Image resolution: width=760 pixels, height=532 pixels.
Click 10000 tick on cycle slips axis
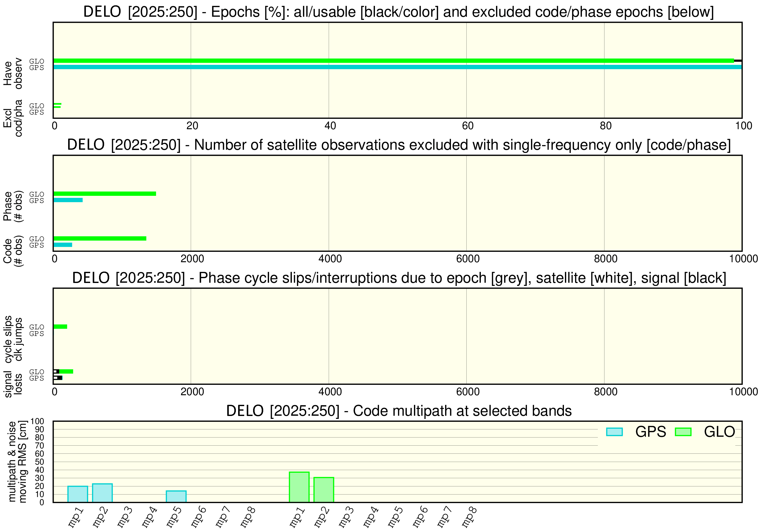point(744,392)
